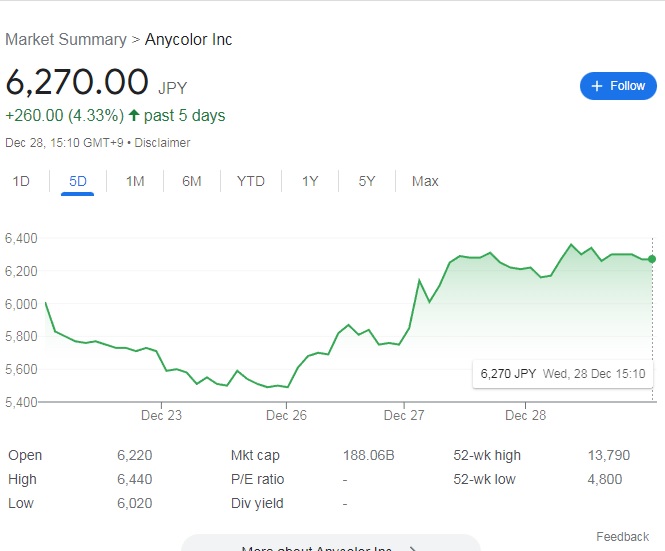This screenshot has width=665, height=551.
Task: Click the breadcrumb chevron after Market Summary
Action: (136, 40)
